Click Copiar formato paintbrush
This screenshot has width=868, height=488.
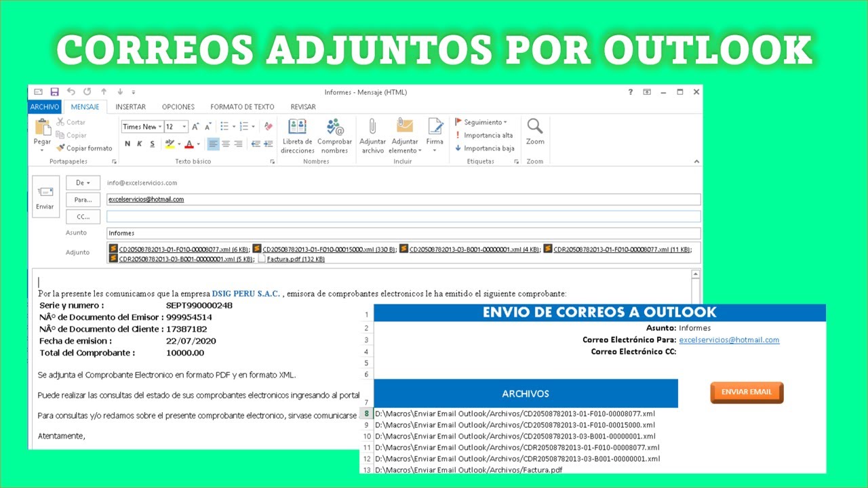84,148
